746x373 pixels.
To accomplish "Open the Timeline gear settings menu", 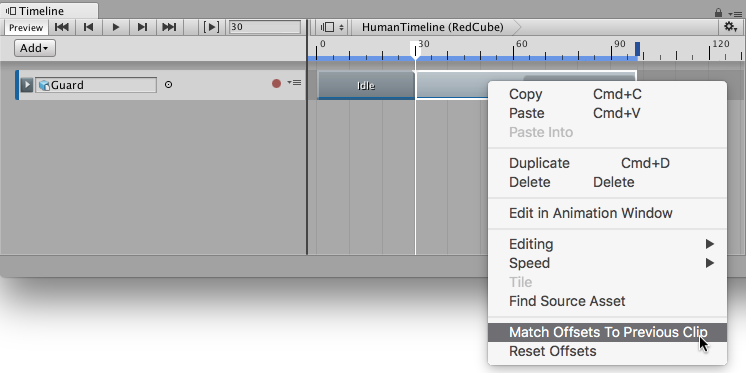I will (x=731, y=27).
